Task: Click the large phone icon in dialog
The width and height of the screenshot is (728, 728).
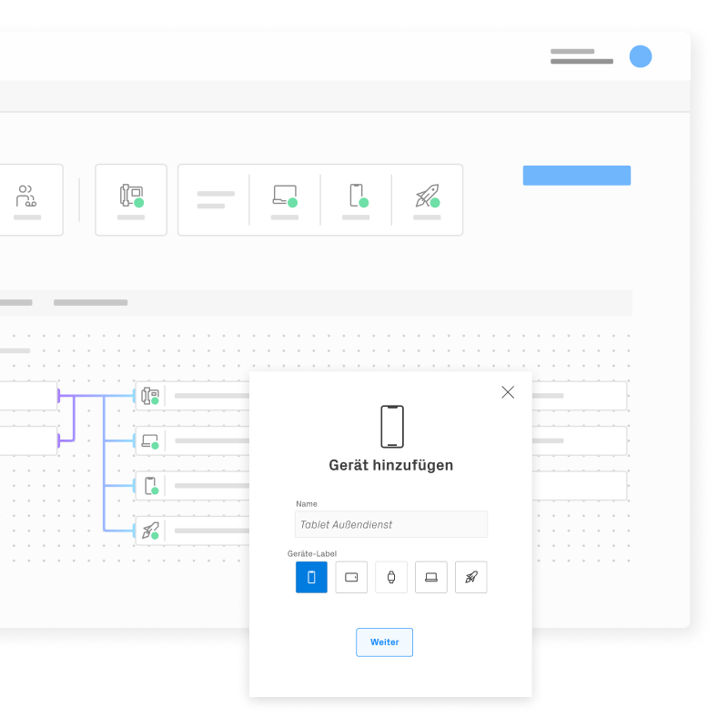Action: (392, 427)
